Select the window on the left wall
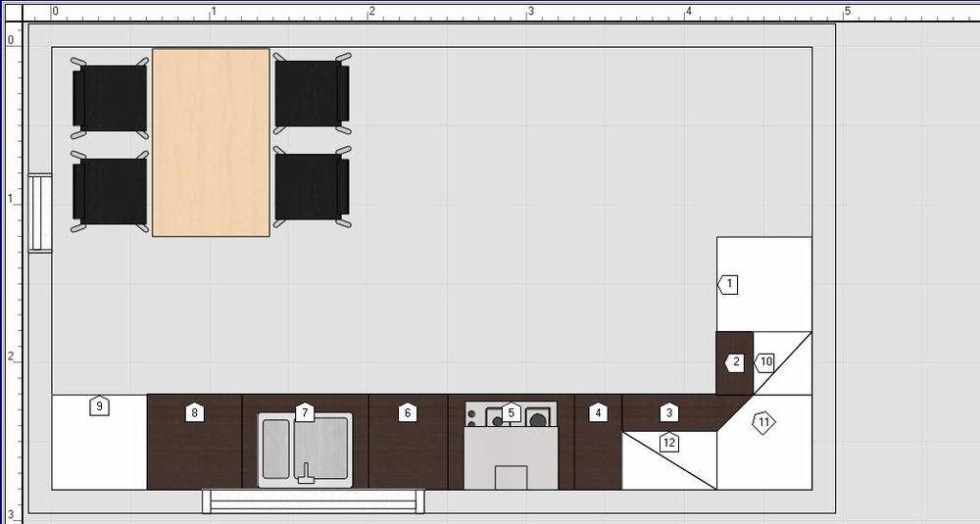 pyautogui.click(x=40, y=214)
